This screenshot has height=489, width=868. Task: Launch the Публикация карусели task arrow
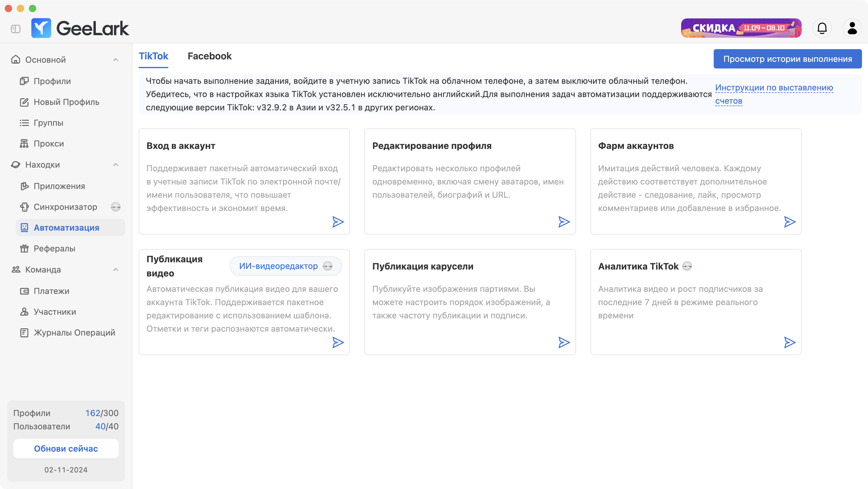click(x=564, y=342)
